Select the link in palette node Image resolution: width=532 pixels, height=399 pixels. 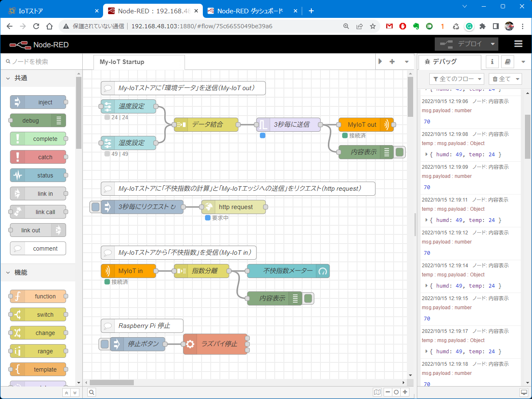(38, 194)
